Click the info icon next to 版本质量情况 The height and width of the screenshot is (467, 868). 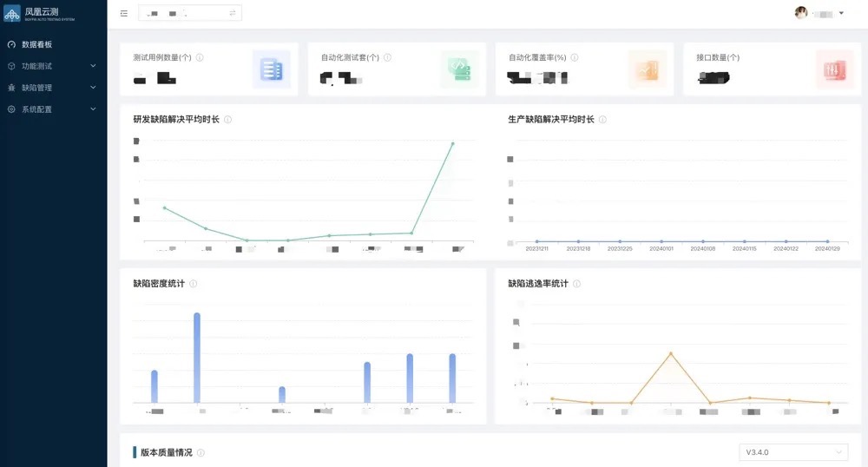(201, 452)
